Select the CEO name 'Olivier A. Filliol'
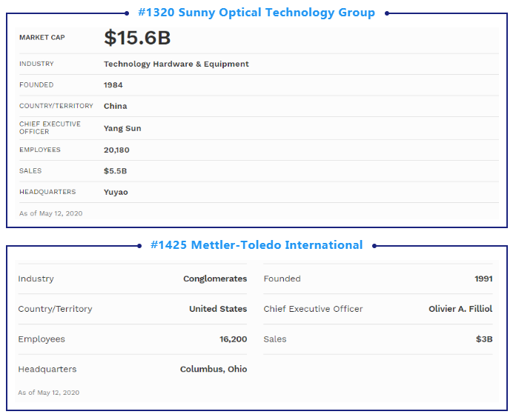Image resolution: width=516 pixels, height=420 pixels. coord(460,309)
